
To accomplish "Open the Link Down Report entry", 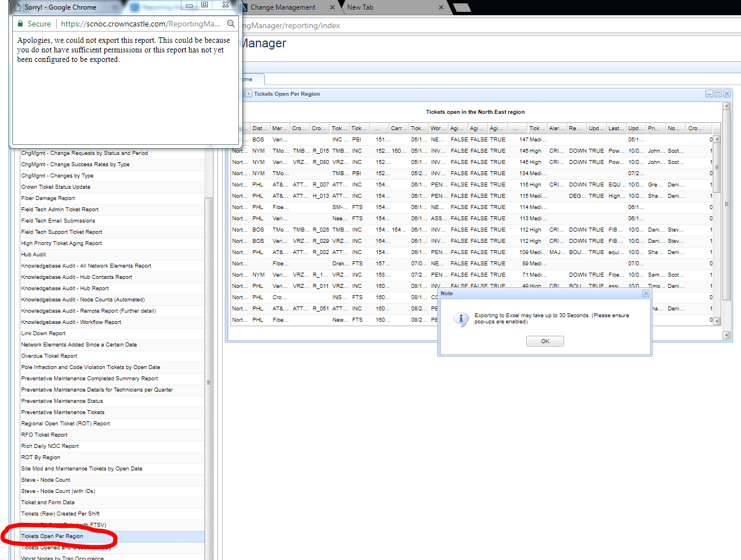I will 43,334.
